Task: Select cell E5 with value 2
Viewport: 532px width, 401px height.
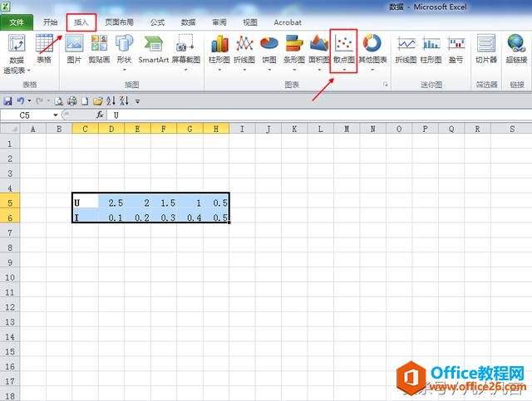Action: 137,203
